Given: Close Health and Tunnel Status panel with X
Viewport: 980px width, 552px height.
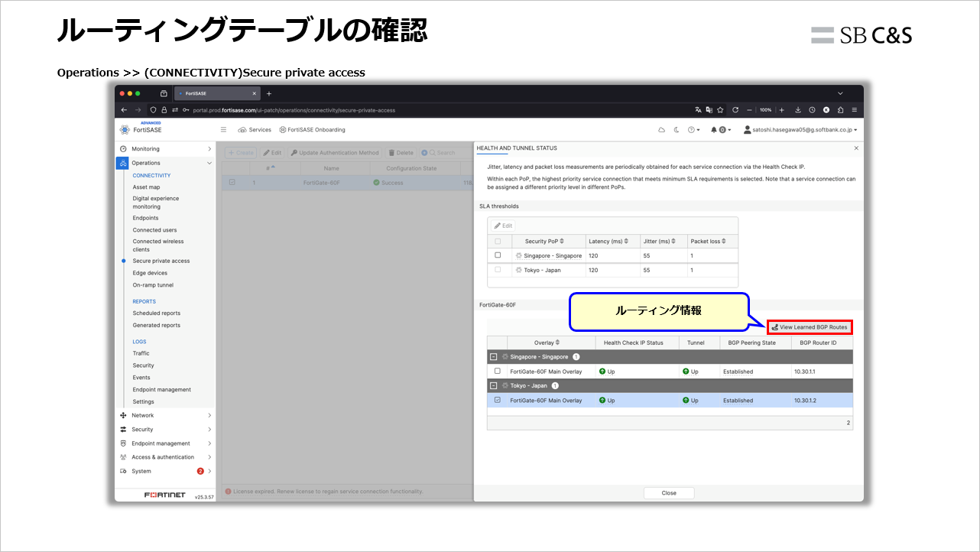Looking at the screenshot, I should (856, 148).
